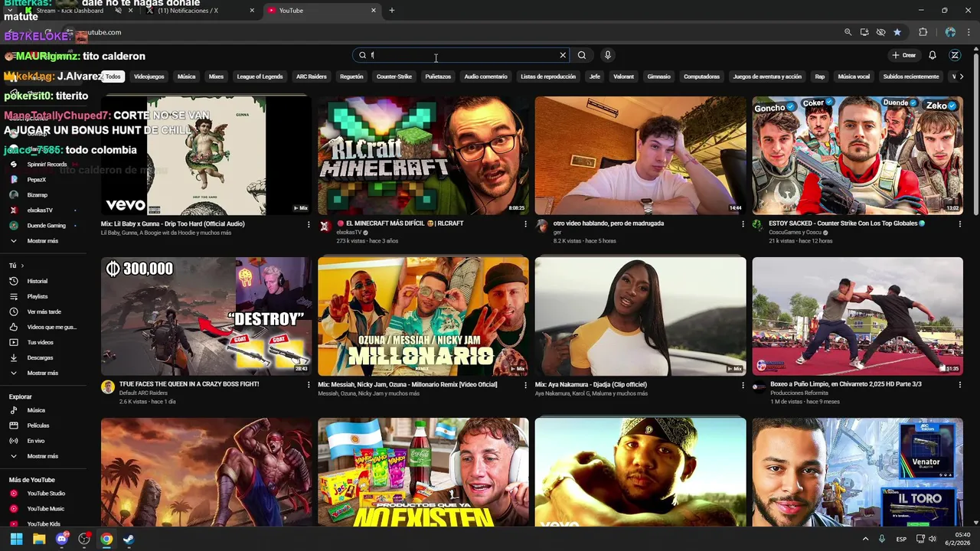This screenshot has width=980, height=551.
Task: Open options for Boxeo a Puño Limpio
Action: 960,385
